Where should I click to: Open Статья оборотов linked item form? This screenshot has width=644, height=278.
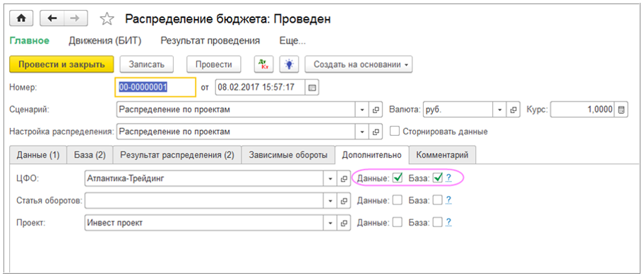[344, 201]
